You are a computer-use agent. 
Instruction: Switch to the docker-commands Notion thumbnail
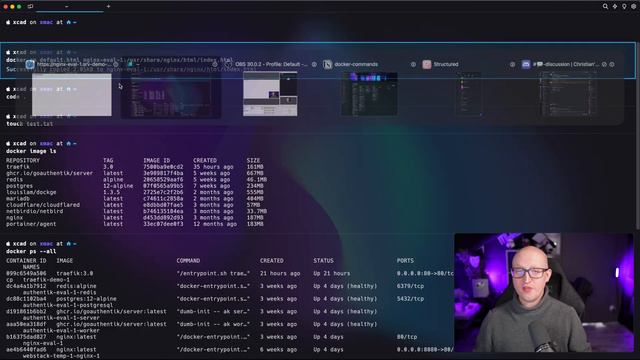pos(369,94)
